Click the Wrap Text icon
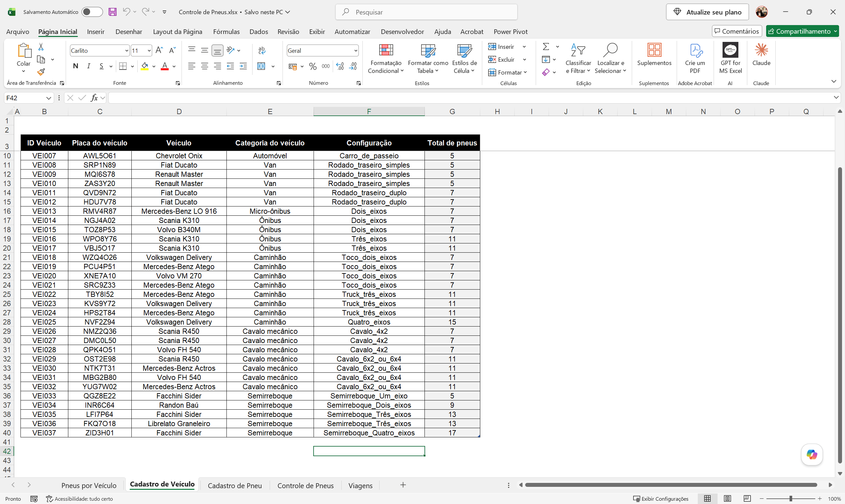This screenshot has width=845, height=504. coord(262,50)
